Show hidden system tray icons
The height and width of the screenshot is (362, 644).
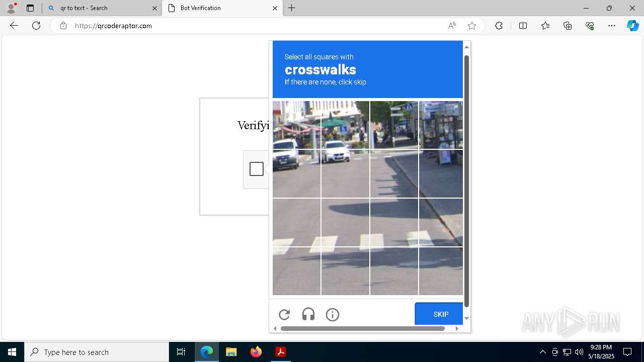(542, 352)
